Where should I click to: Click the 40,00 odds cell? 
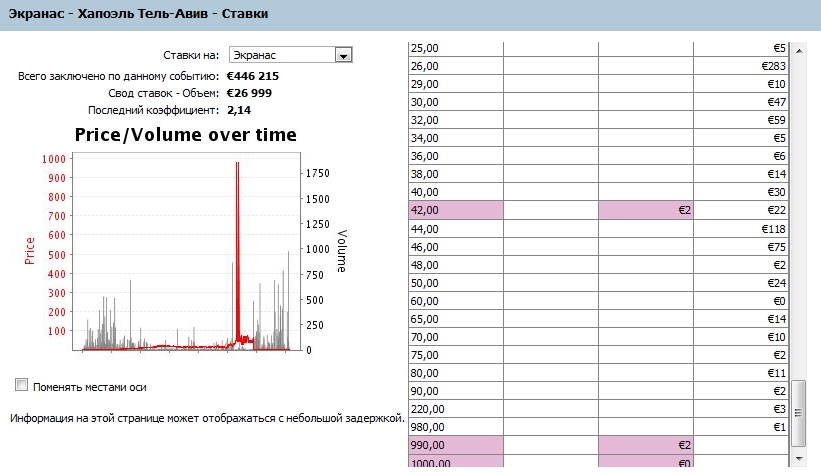(x=456, y=192)
